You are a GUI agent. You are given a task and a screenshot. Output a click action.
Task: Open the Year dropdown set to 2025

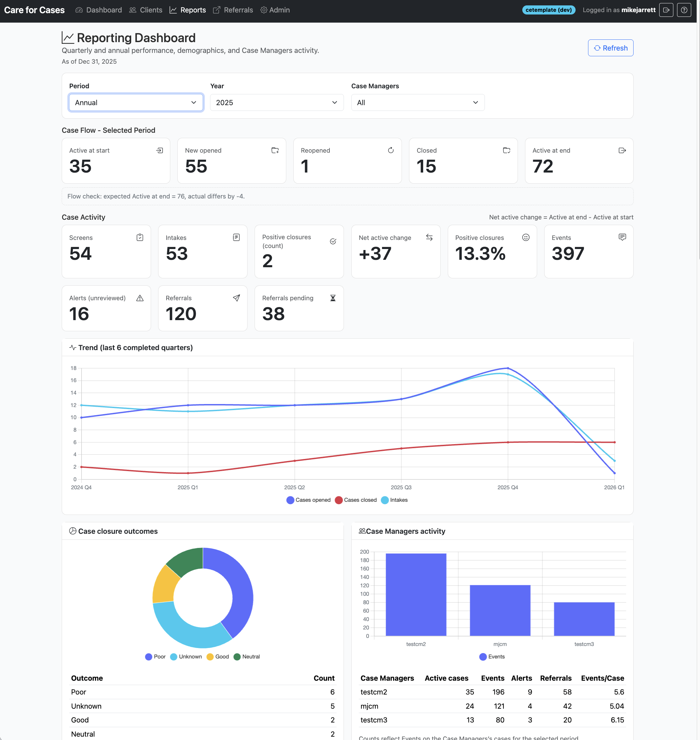click(276, 102)
